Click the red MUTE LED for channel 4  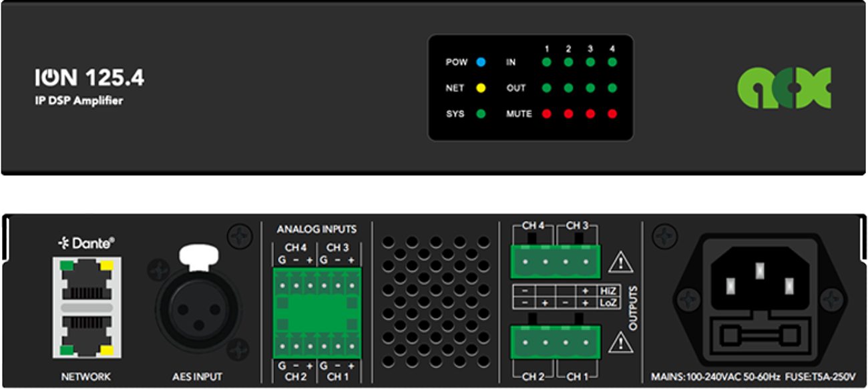coord(612,114)
